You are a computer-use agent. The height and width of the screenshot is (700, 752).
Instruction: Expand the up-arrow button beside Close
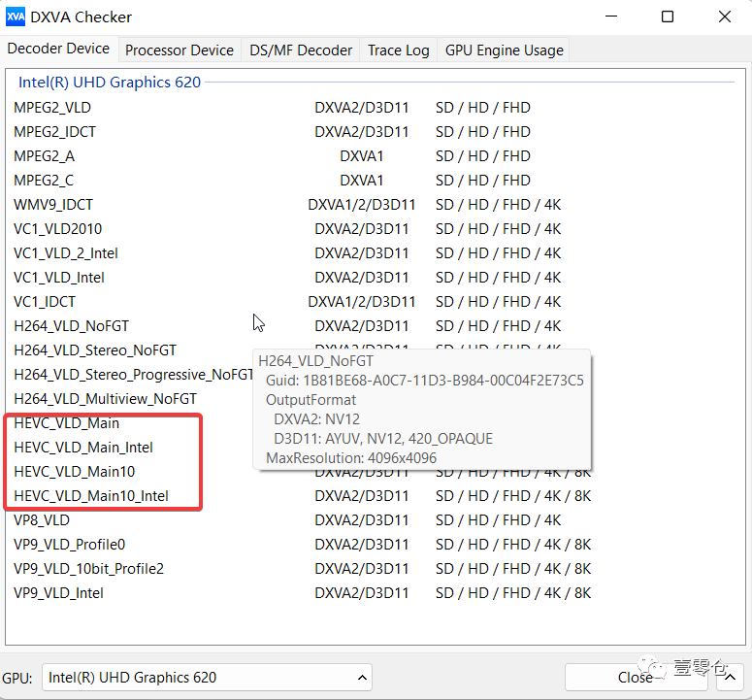coord(731,677)
